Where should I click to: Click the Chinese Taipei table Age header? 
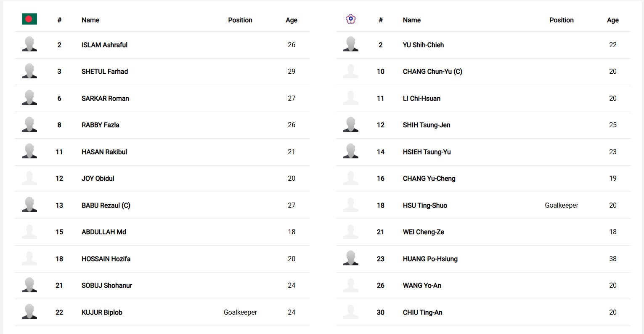tap(612, 20)
